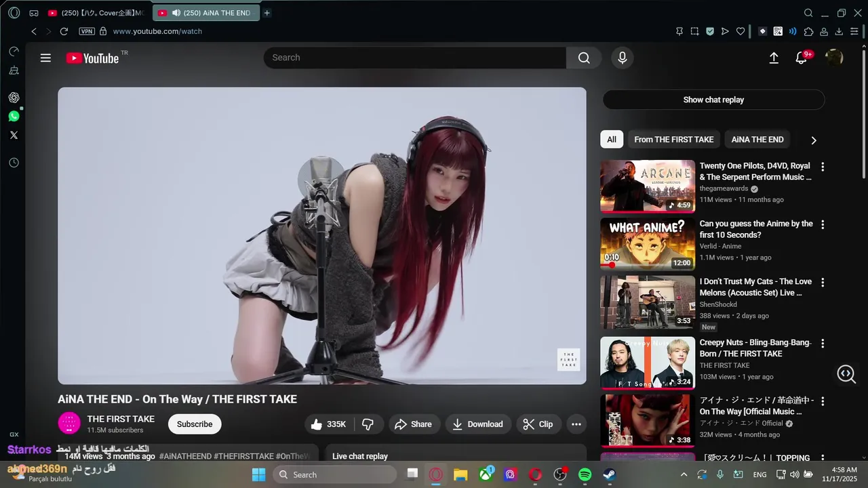Open the WHAT ANIME? thumbnail video

pyautogui.click(x=648, y=244)
